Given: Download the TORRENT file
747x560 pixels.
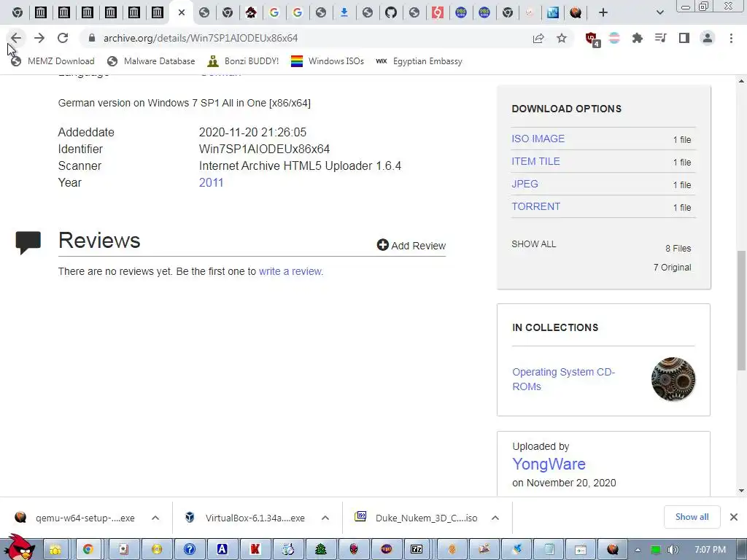Looking at the screenshot, I should tap(535, 206).
